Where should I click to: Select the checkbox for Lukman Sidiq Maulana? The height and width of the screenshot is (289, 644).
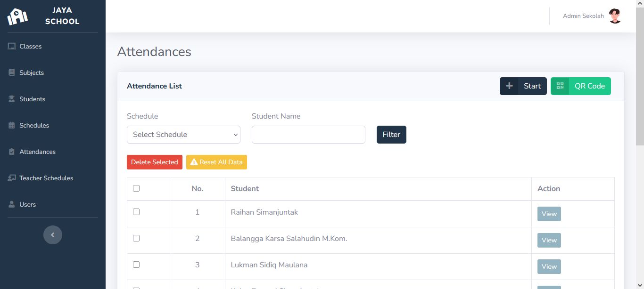click(x=136, y=265)
